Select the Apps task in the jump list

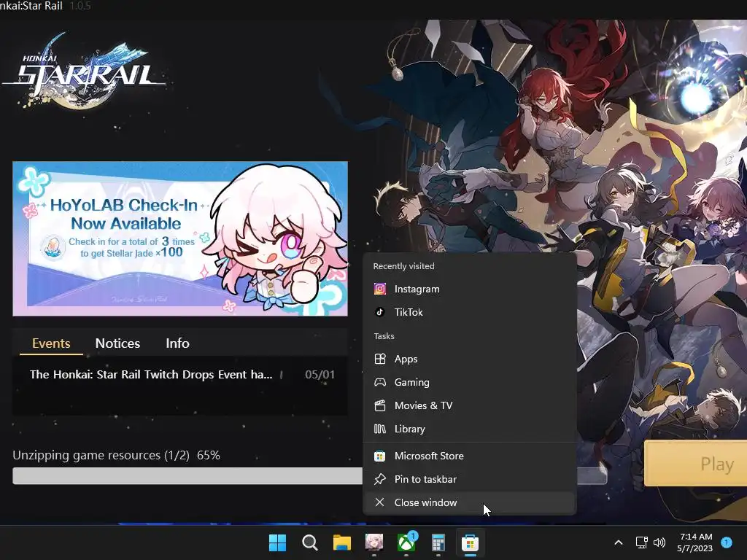tap(469, 359)
